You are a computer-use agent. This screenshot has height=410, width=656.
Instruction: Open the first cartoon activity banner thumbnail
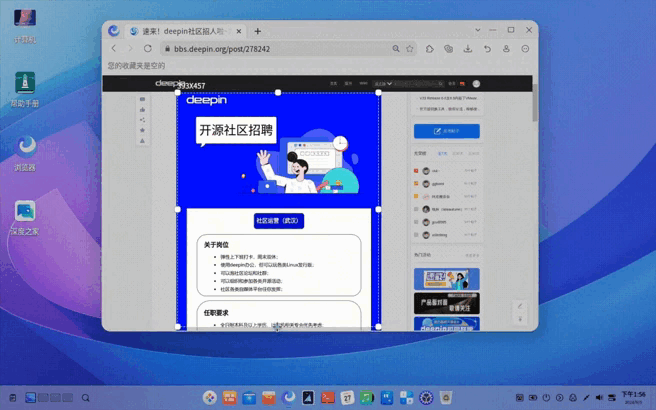(447, 279)
